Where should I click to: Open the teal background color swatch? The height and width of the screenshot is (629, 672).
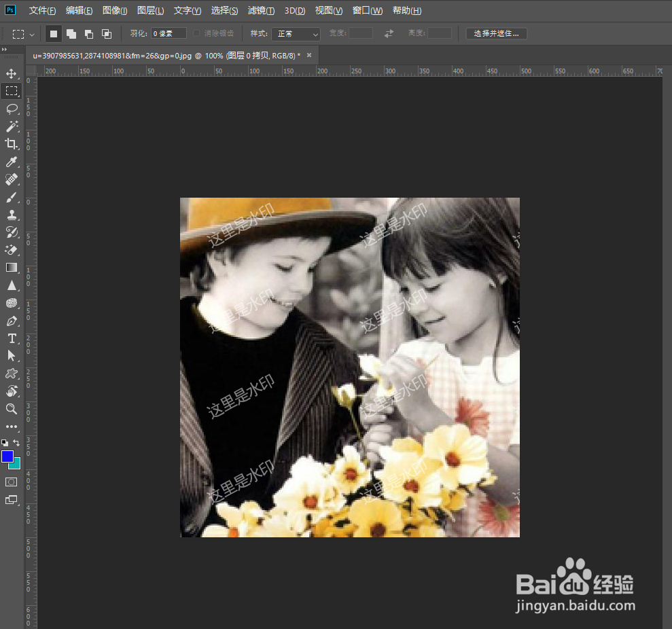17,466
